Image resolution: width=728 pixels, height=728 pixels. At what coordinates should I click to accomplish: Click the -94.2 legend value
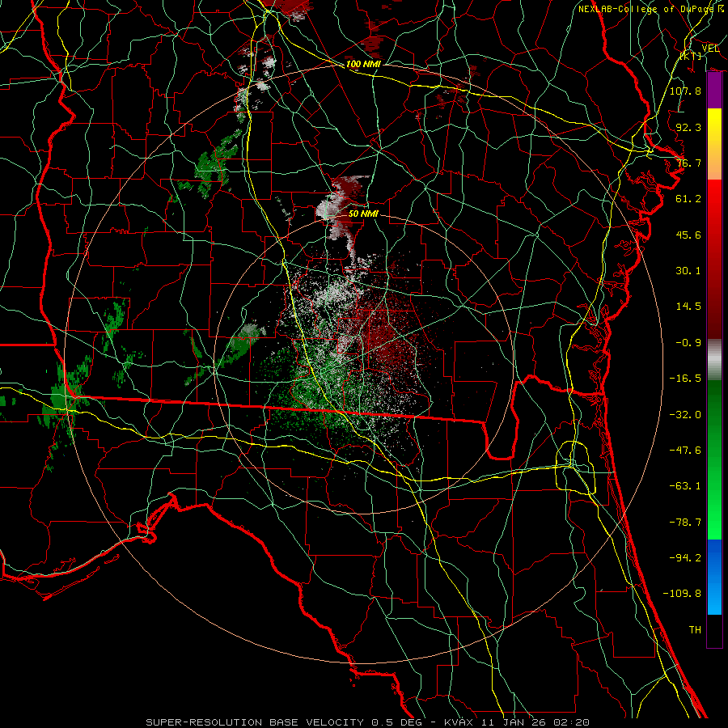685,558
